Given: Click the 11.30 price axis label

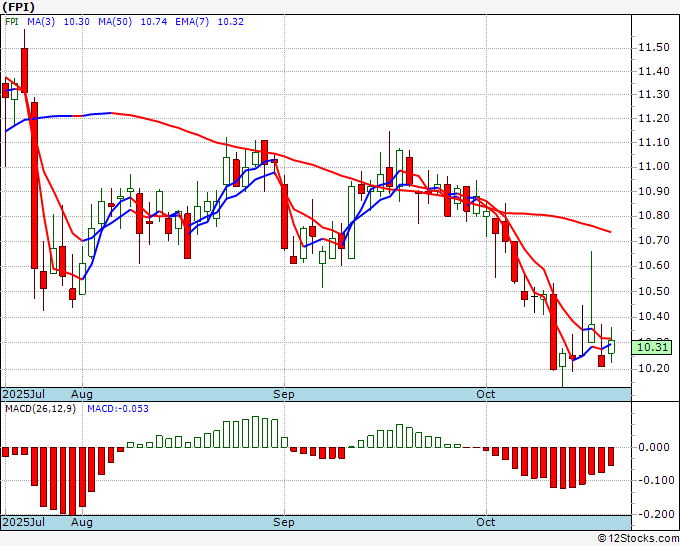Looking at the screenshot, I should coord(654,95).
